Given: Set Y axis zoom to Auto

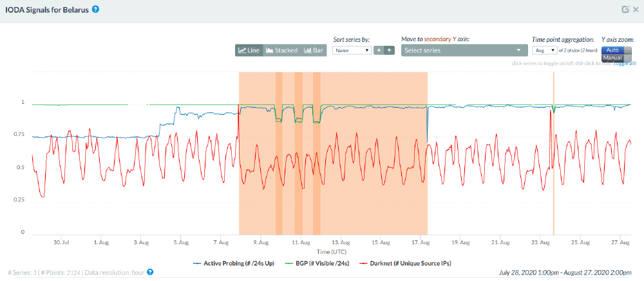Looking at the screenshot, I should pos(612,50).
